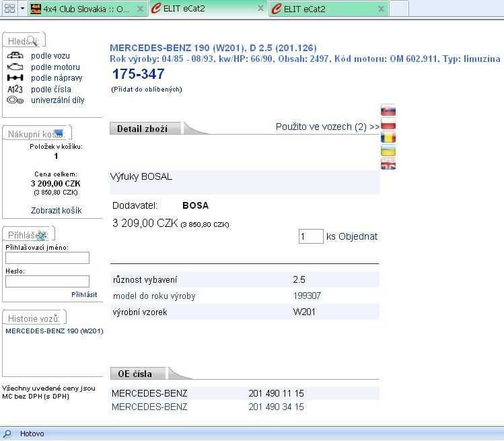504x441 pixels.
Task: Close the second ELIT eCat2 tab
Action: [x=382, y=9]
